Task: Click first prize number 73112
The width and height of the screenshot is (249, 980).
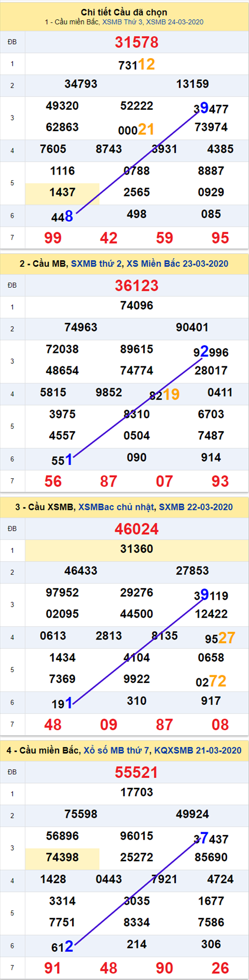Action: [136, 64]
